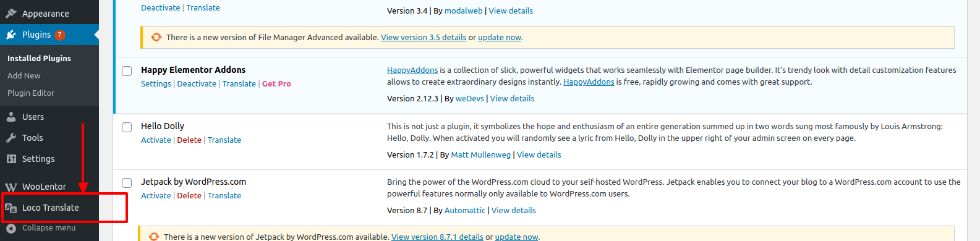The height and width of the screenshot is (241, 980).
Task: Open weDevs author link
Action: tap(470, 98)
